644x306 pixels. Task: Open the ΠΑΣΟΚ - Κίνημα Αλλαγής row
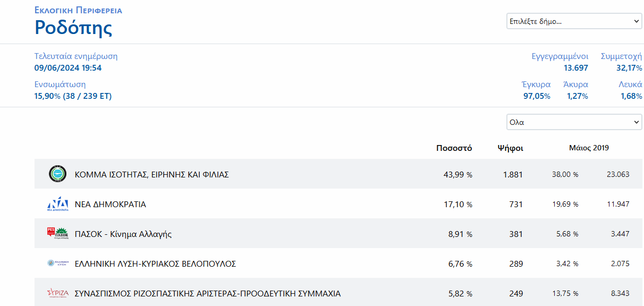point(123,234)
